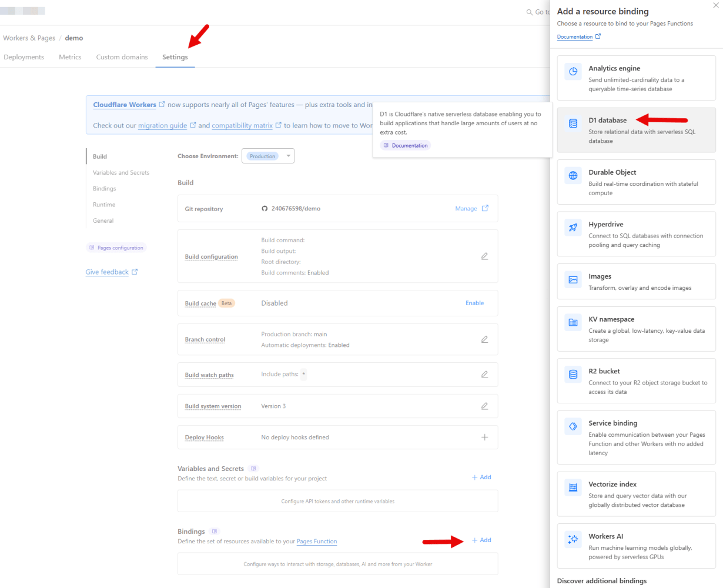Image resolution: width=723 pixels, height=588 pixels.
Task: Click the Beta badge on Build cache
Action: pyautogui.click(x=227, y=303)
